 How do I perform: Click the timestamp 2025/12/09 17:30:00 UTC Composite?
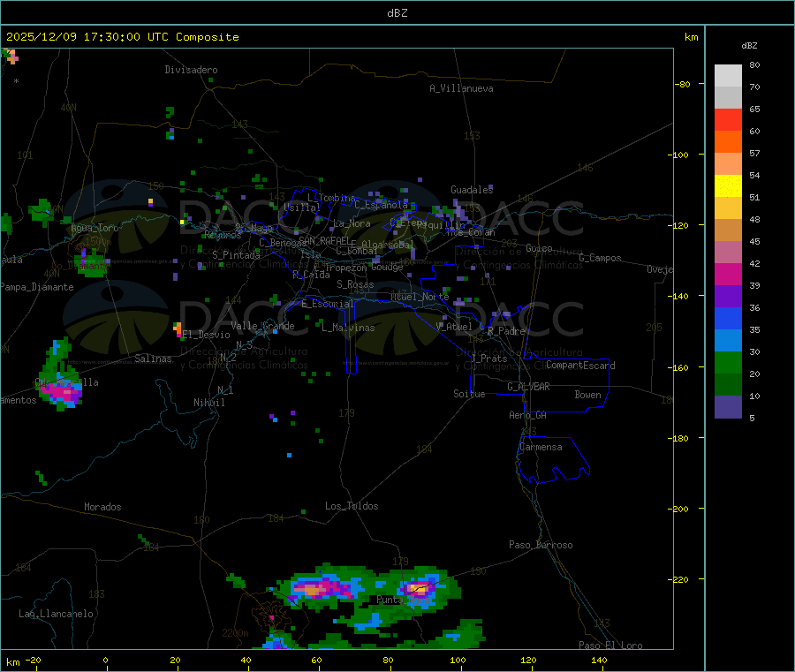click(122, 37)
